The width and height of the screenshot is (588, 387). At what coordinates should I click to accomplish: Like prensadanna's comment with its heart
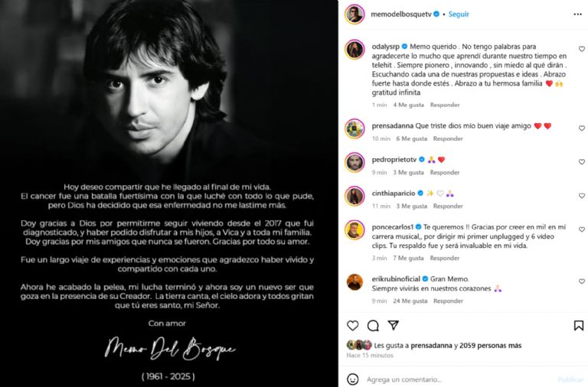[x=582, y=128]
